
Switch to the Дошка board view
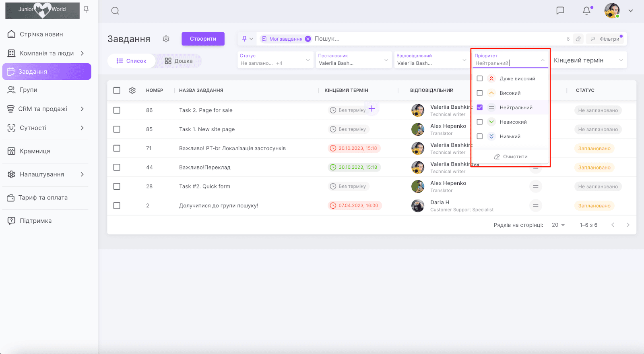(179, 61)
